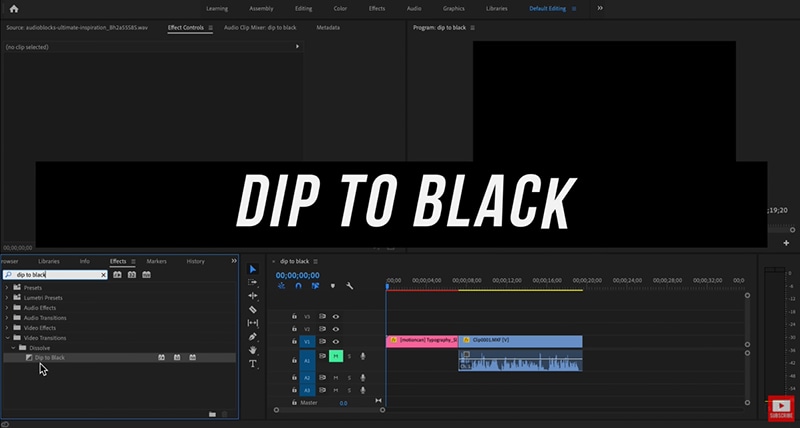Show more workspaces via overflow chevrons
This screenshot has width=800, height=428.
coord(600,8)
